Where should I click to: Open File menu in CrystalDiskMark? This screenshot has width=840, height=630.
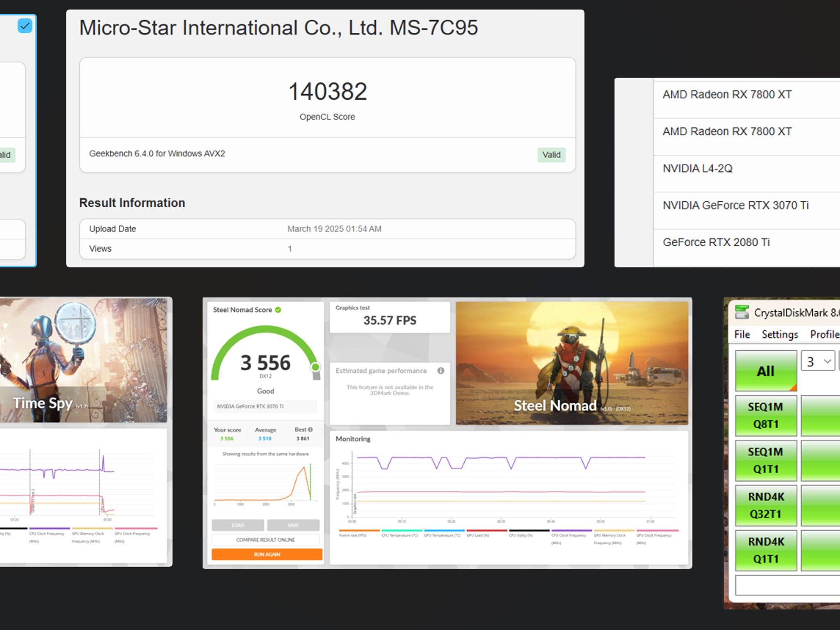pos(742,334)
